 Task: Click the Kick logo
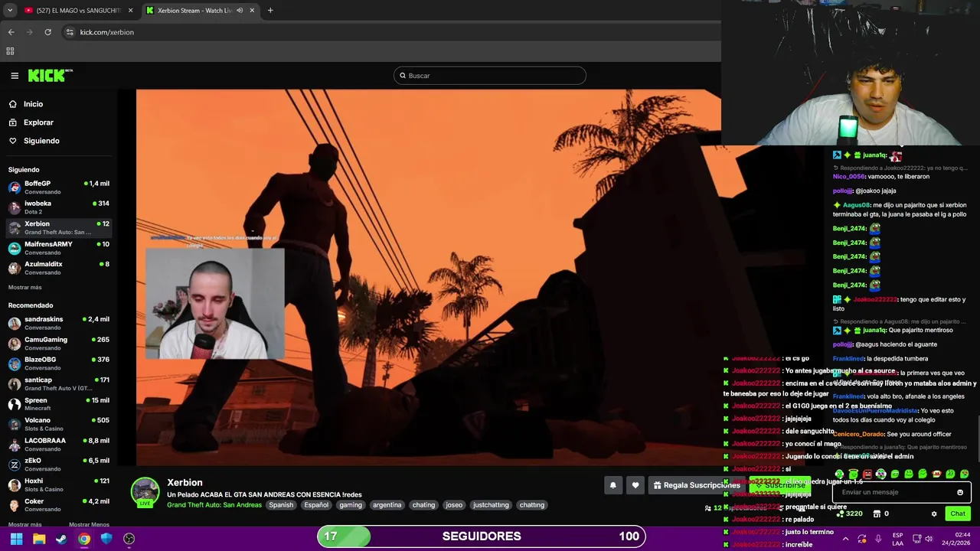50,75
